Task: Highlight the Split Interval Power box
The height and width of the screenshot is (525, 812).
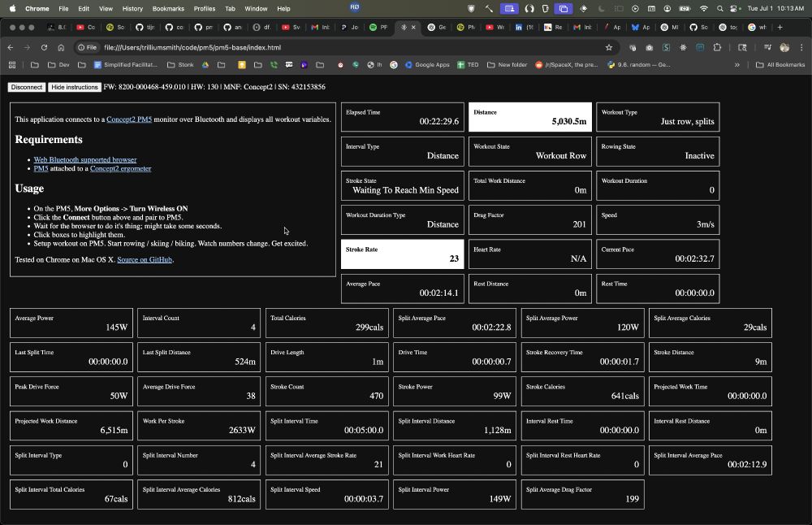Action: pos(455,494)
